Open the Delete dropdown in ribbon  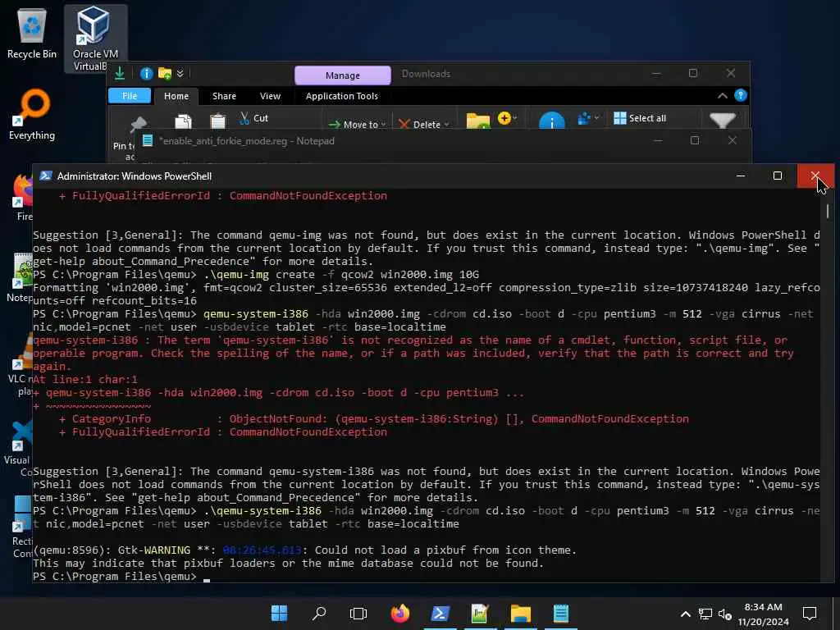(423, 125)
